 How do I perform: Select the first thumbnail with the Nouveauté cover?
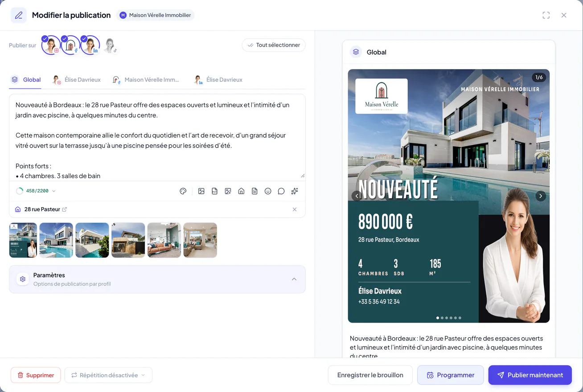click(23, 240)
